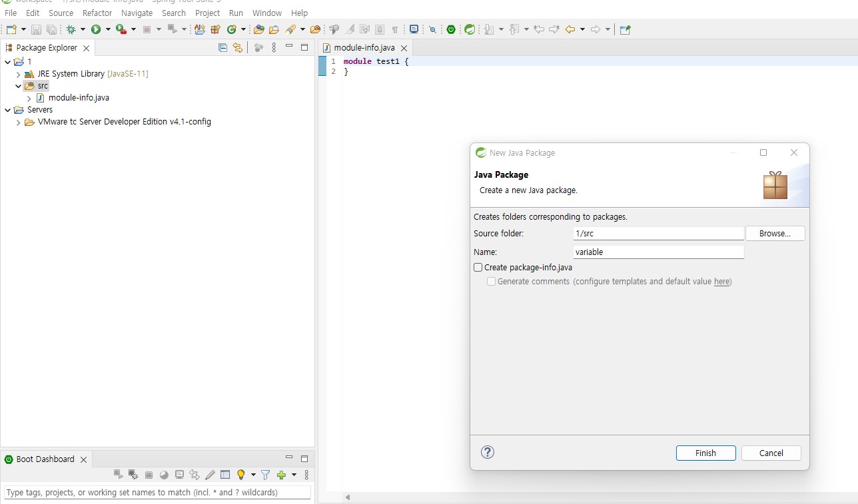Click the New file toolbar icon
858x504 pixels.
11,29
